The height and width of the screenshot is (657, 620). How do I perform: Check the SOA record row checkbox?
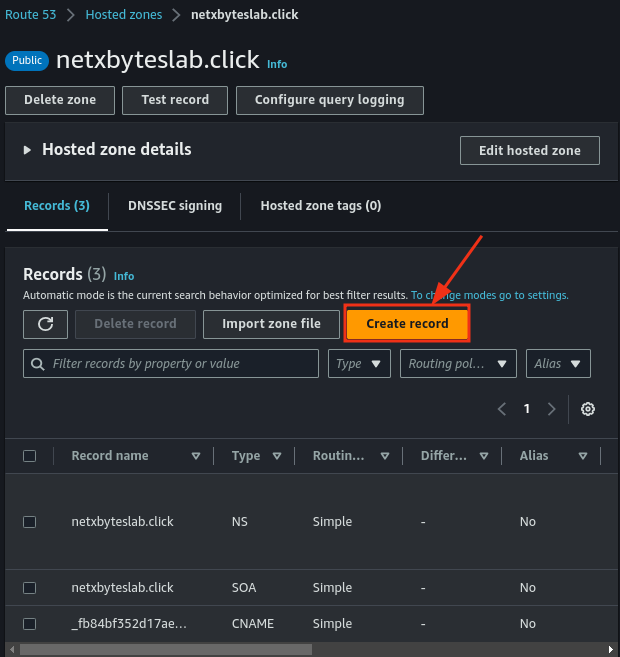[x=30, y=588]
